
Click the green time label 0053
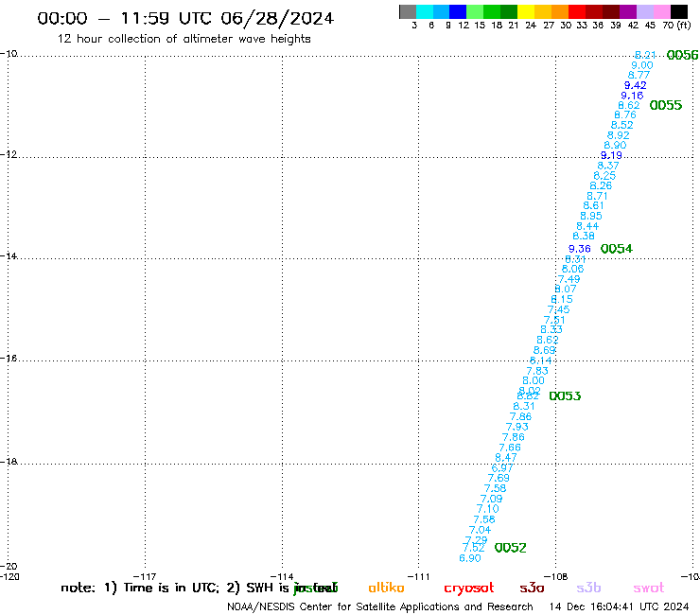point(565,396)
